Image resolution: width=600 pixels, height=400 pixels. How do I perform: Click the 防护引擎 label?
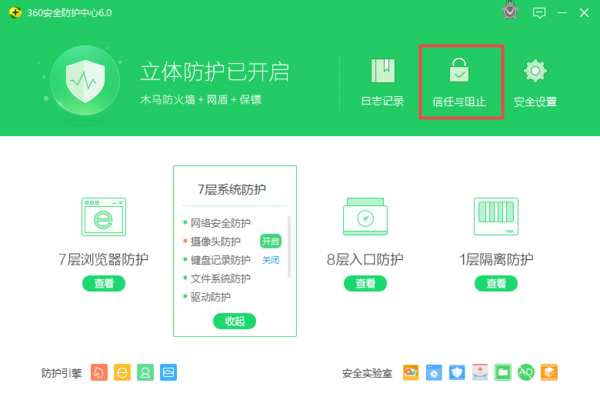point(61,373)
